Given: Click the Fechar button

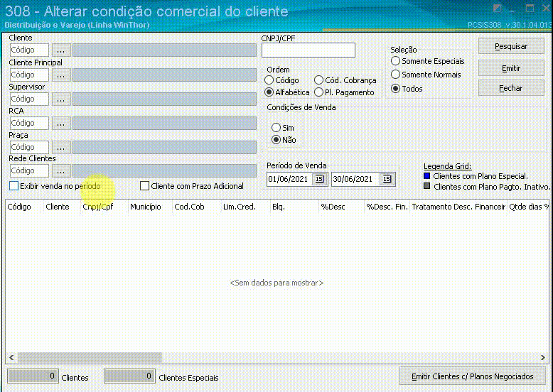Looking at the screenshot, I should (x=511, y=88).
